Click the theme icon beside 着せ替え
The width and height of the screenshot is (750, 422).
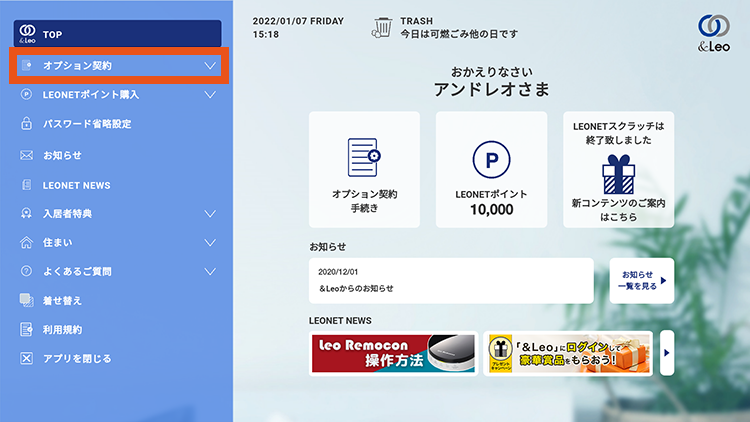[x=26, y=300]
